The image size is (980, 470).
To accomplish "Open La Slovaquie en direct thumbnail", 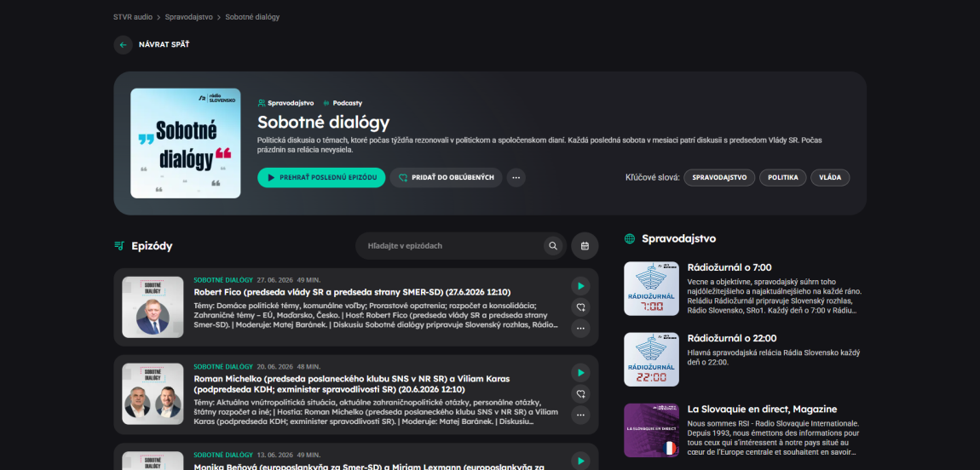I will coord(651,430).
